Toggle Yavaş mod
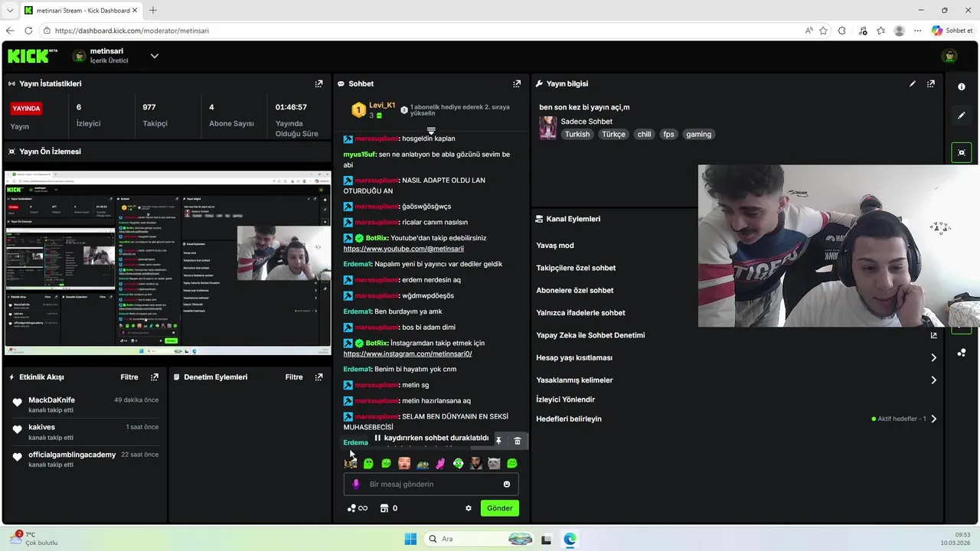This screenshot has width=980, height=551. pyautogui.click(x=555, y=246)
